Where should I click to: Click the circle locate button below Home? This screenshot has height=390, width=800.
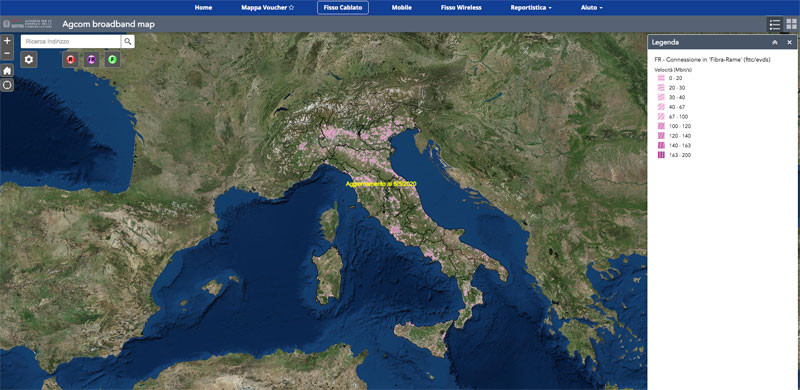pos(7,85)
